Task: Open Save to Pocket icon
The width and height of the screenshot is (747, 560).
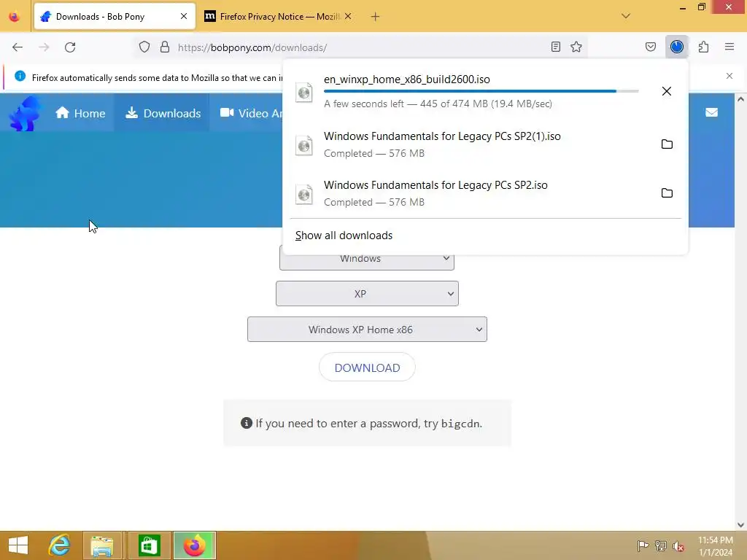Action: (651, 47)
